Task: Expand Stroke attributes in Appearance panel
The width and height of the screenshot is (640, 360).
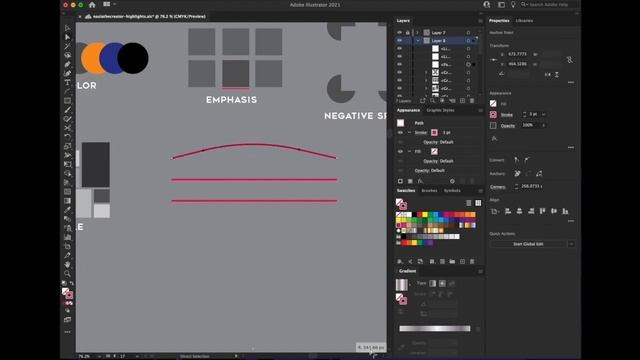Action: pos(409,133)
